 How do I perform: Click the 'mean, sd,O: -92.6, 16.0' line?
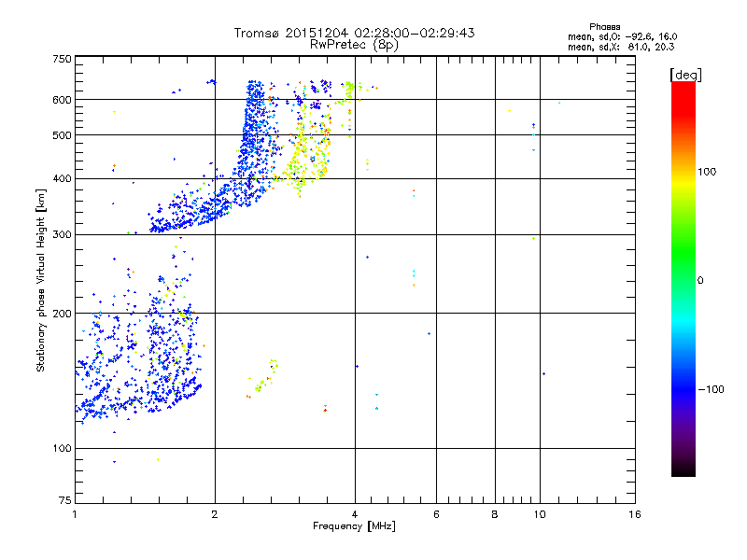click(x=622, y=36)
